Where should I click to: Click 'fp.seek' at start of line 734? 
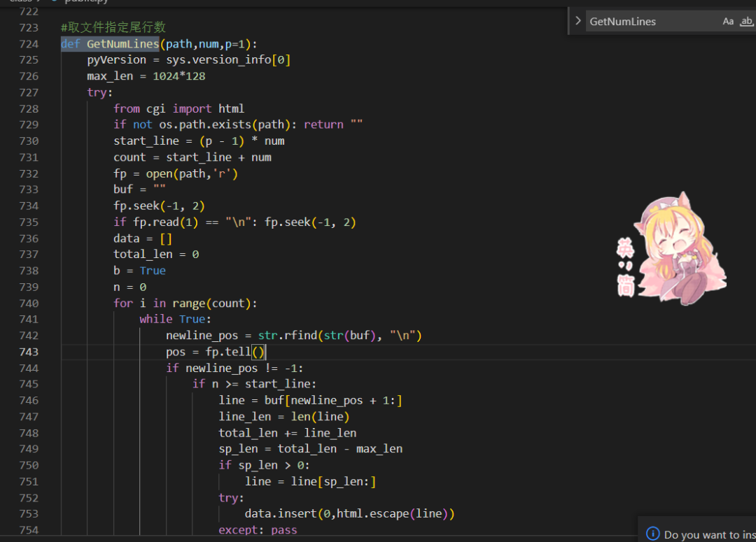tap(136, 206)
